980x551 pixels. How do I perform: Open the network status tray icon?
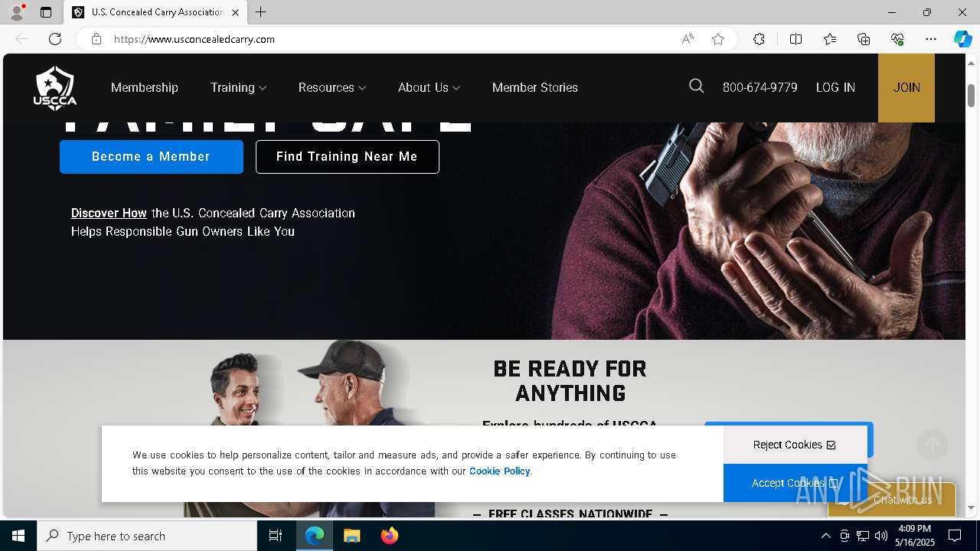[x=863, y=536]
